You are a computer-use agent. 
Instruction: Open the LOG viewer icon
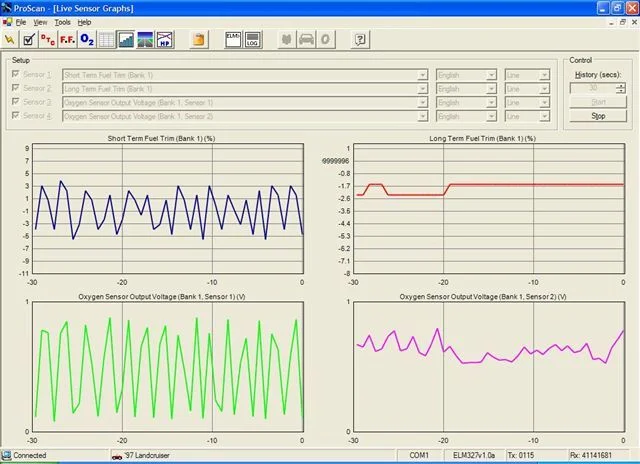[x=253, y=40]
